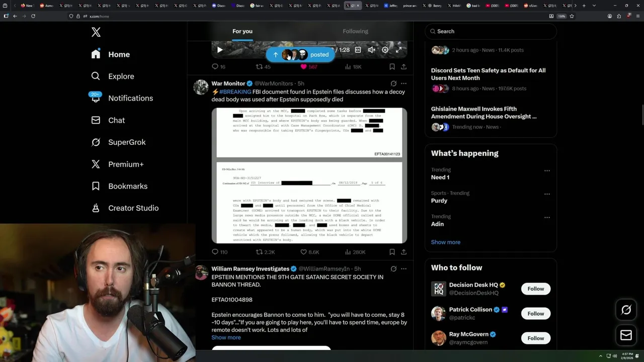
Task: Open video player settings gear
Action: coord(385,50)
